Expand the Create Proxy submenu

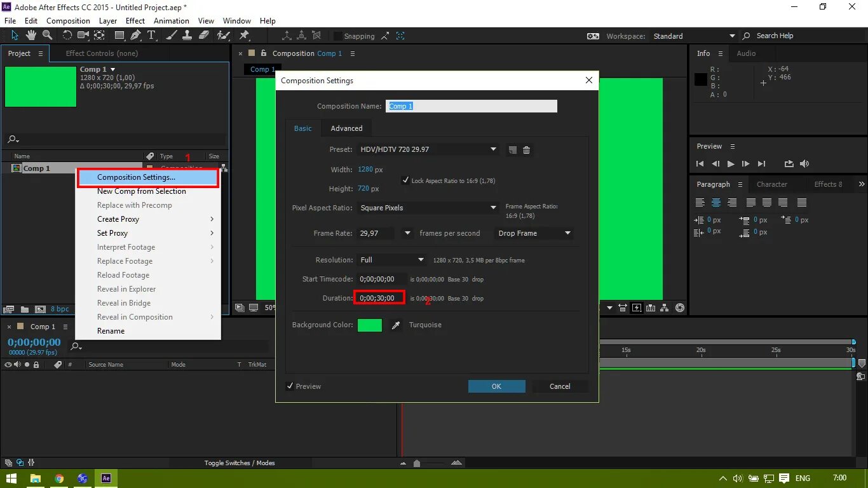(148, 219)
